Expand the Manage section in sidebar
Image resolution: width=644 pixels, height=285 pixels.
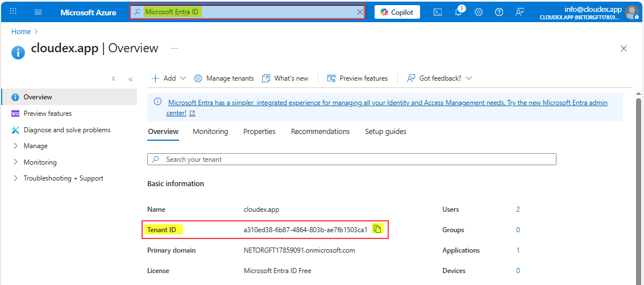pyautogui.click(x=35, y=146)
